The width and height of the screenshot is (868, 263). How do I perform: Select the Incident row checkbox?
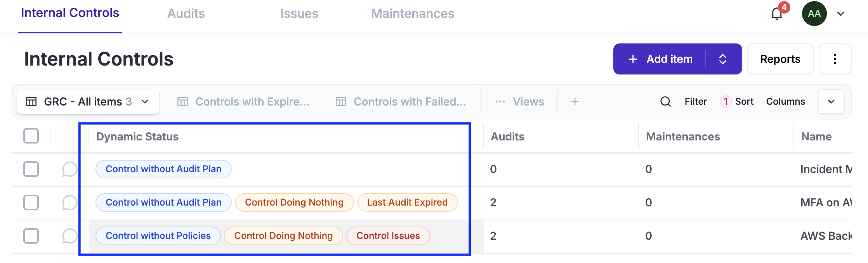click(31, 169)
